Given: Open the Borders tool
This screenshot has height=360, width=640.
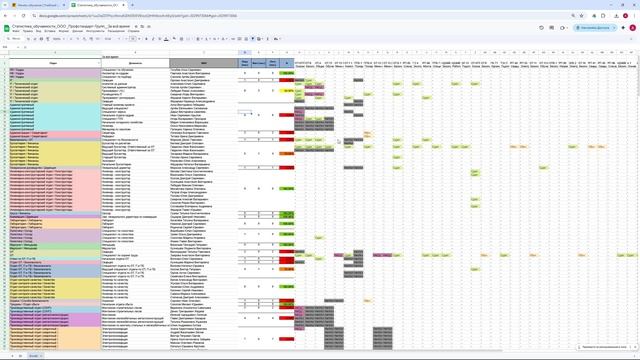Looking at the screenshot, I should [181, 39].
